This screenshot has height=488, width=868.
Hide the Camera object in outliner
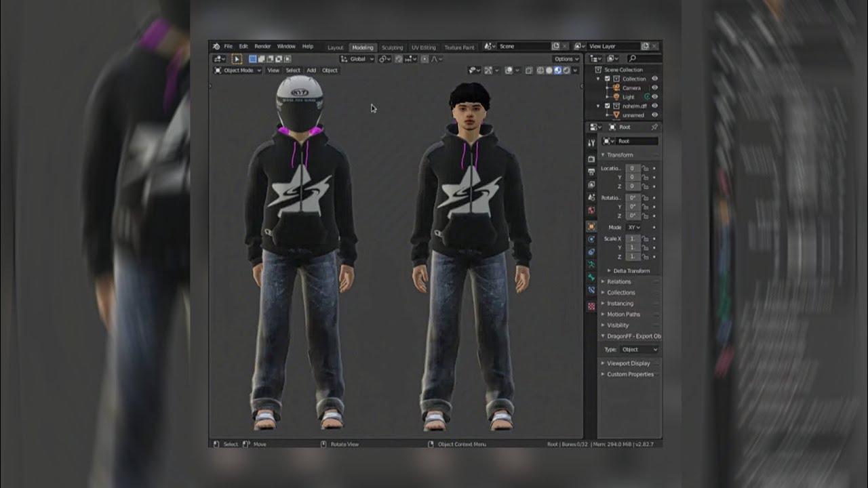(x=654, y=87)
